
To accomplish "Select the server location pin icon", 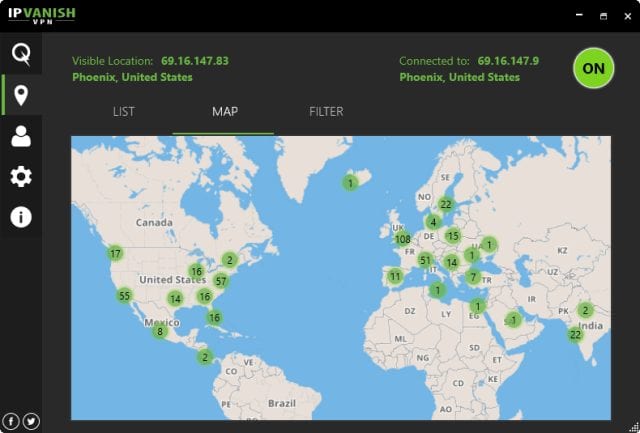I will (20, 96).
